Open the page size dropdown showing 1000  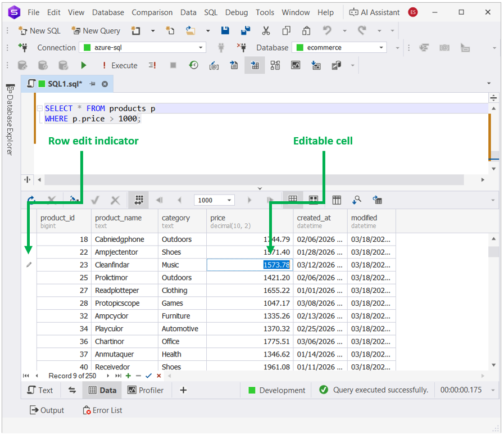[x=229, y=201]
